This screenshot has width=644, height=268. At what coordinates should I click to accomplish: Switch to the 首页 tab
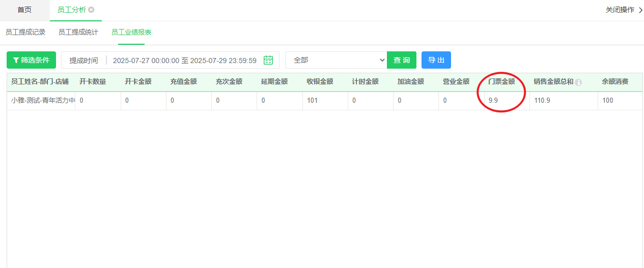(x=24, y=10)
